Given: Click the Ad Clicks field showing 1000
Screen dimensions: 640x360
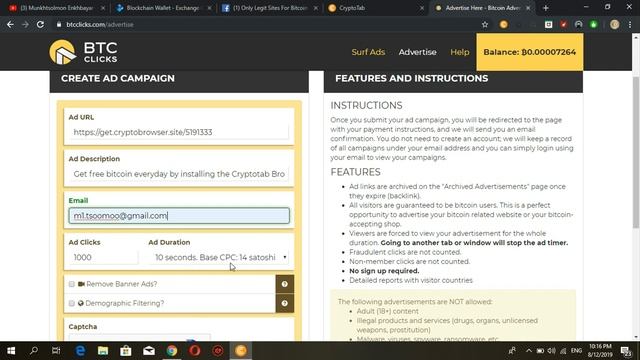Looking at the screenshot, I should pos(103,257).
